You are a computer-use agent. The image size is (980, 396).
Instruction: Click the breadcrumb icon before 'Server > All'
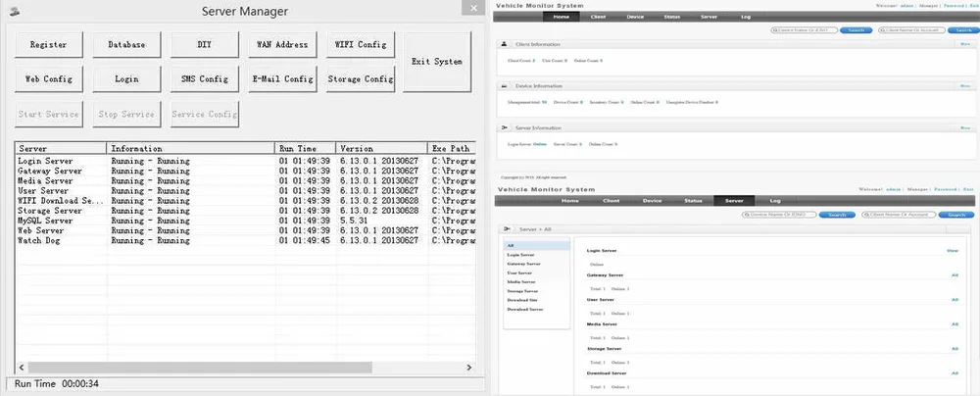point(507,226)
